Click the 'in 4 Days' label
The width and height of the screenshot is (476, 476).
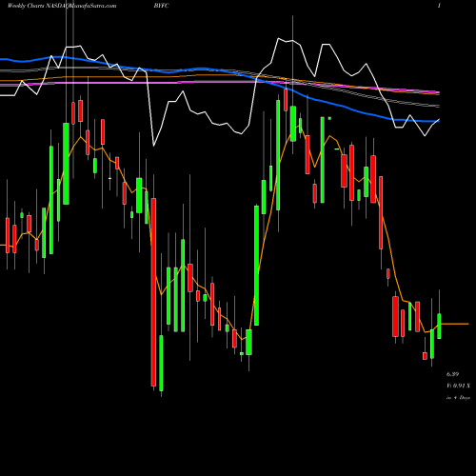click(458, 398)
